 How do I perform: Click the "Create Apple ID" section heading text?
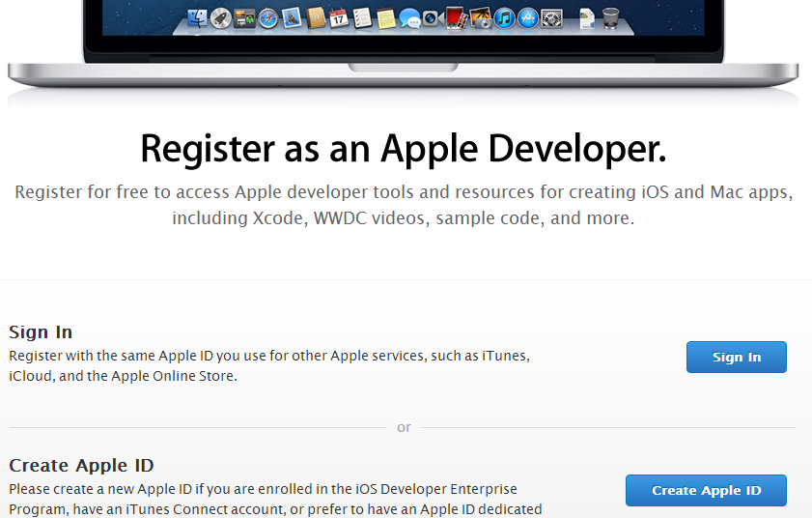pos(81,465)
